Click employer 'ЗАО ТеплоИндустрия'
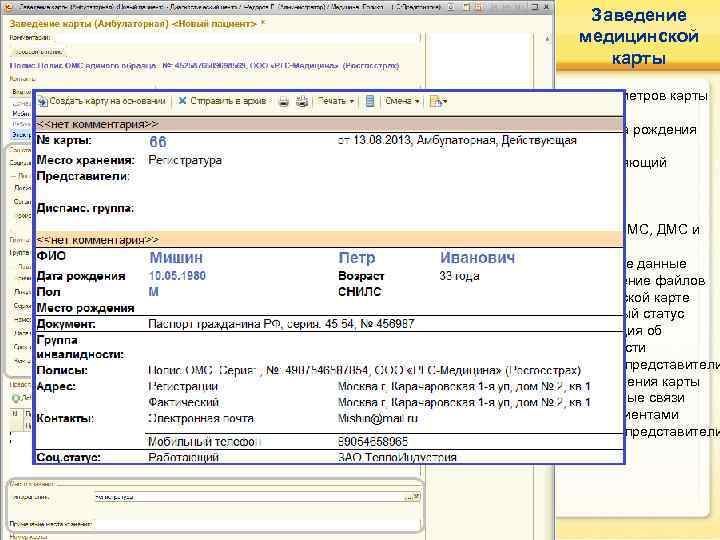The width and height of the screenshot is (720, 540). [397, 457]
